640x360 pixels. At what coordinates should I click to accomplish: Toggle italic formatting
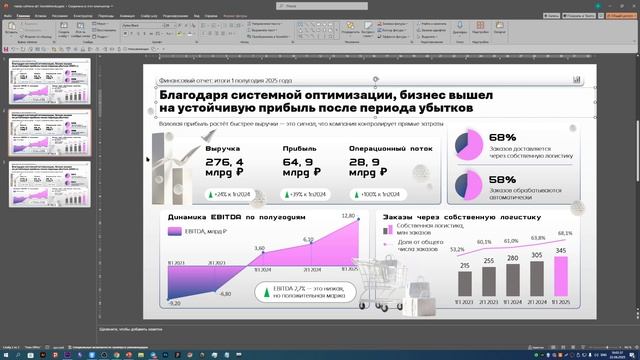click(131, 33)
